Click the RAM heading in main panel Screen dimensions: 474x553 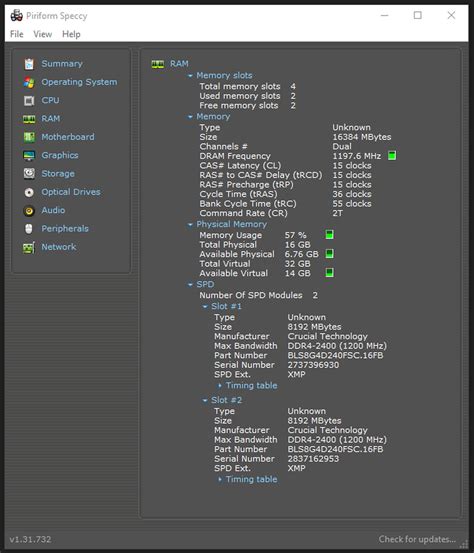[x=179, y=64]
